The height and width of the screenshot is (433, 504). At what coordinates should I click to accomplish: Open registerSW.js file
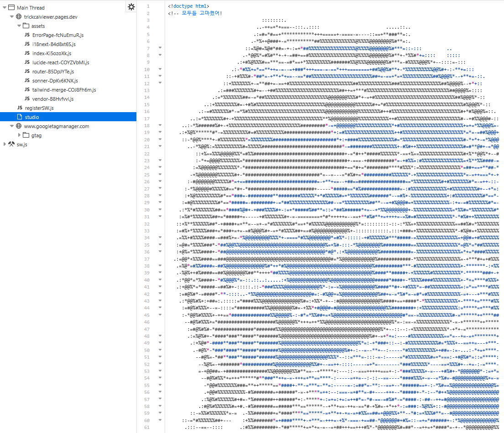[39, 108]
